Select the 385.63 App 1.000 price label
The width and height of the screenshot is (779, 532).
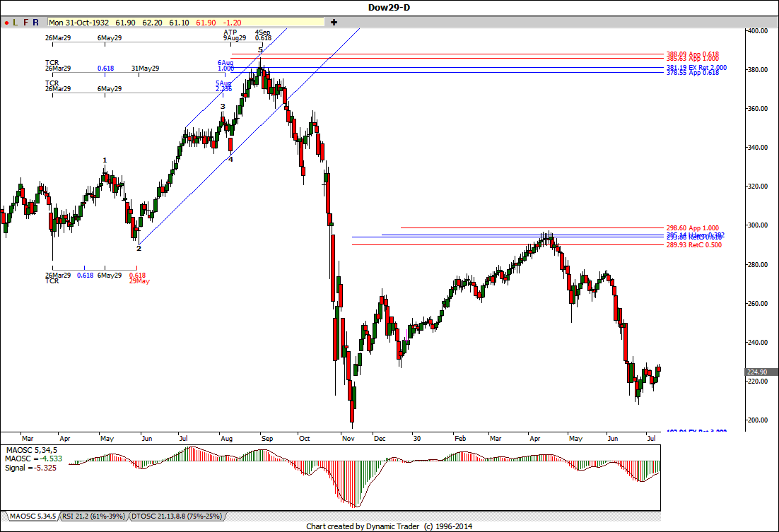click(693, 59)
